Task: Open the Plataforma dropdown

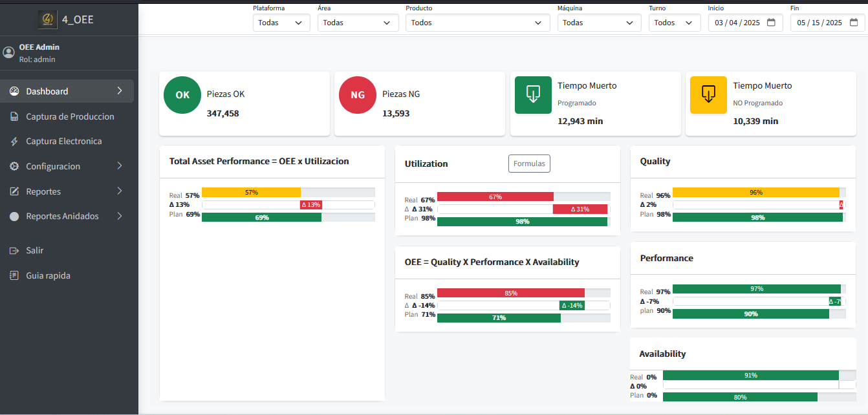Action: click(281, 23)
